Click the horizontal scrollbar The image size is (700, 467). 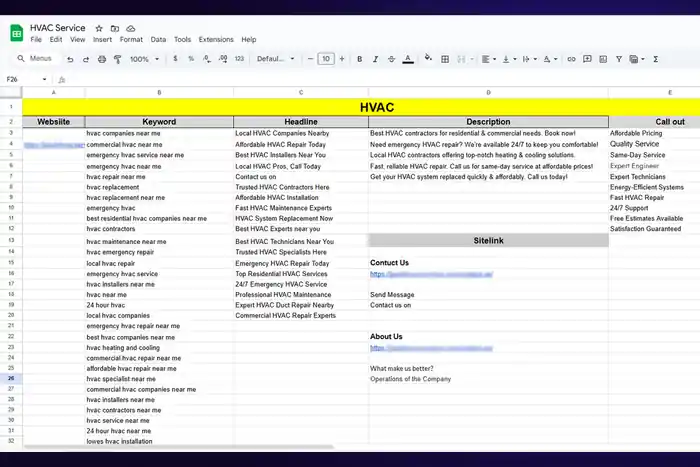point(179,446)
